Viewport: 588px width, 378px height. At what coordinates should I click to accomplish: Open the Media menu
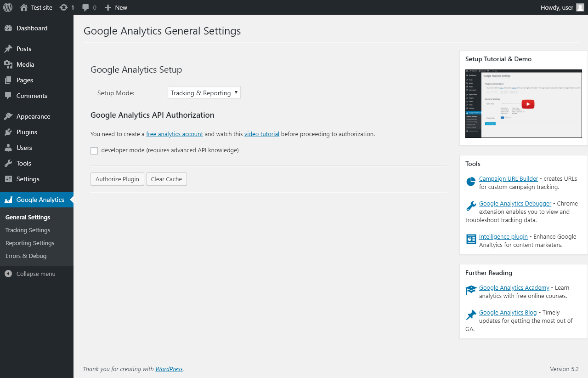(25, 64)
